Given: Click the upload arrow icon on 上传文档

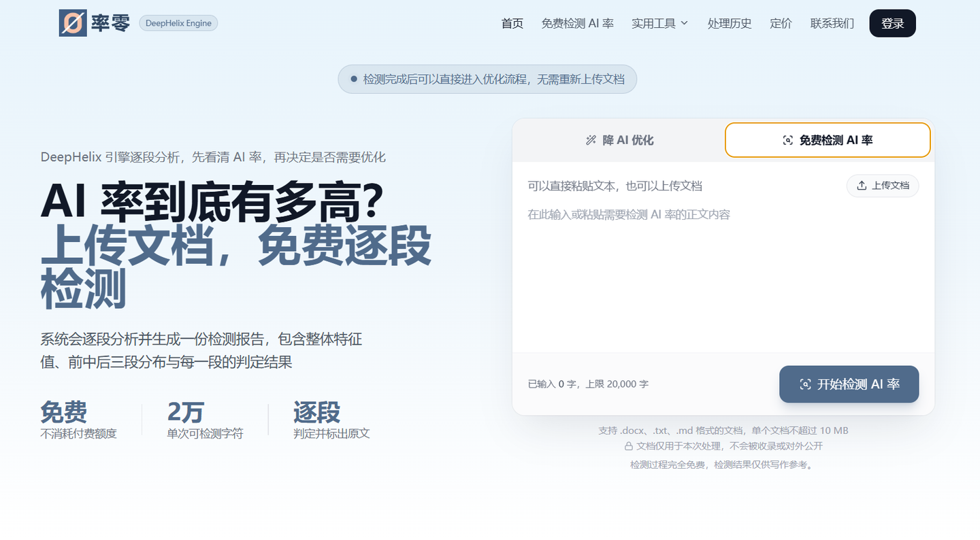Looking at the screenshot, I should click(862, 186).
